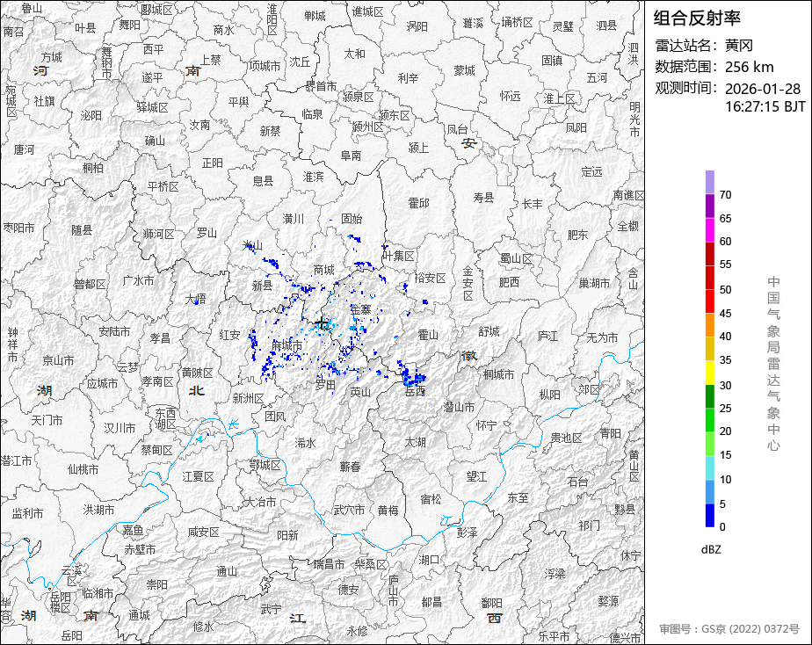Viewport: 812px width, 645px height.
Task: Click the dark blue 0–5 dBZ legend segment
Action: click(709, 515)
